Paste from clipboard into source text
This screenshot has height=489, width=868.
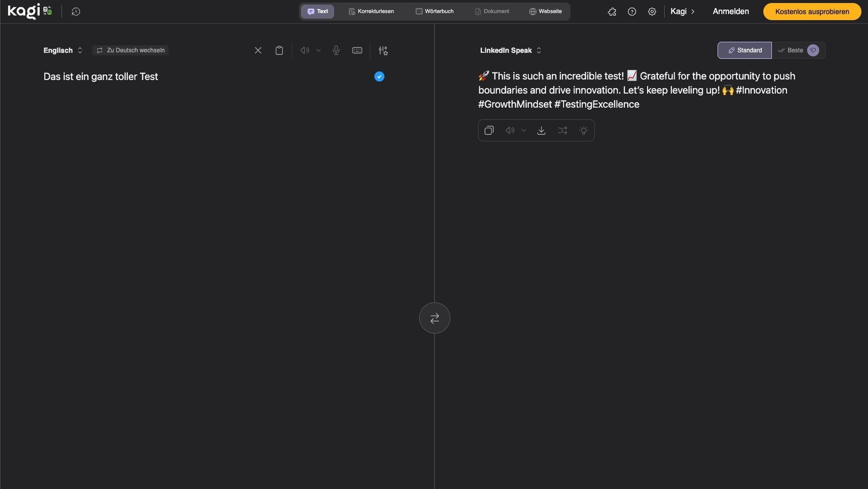coord(279,50)
